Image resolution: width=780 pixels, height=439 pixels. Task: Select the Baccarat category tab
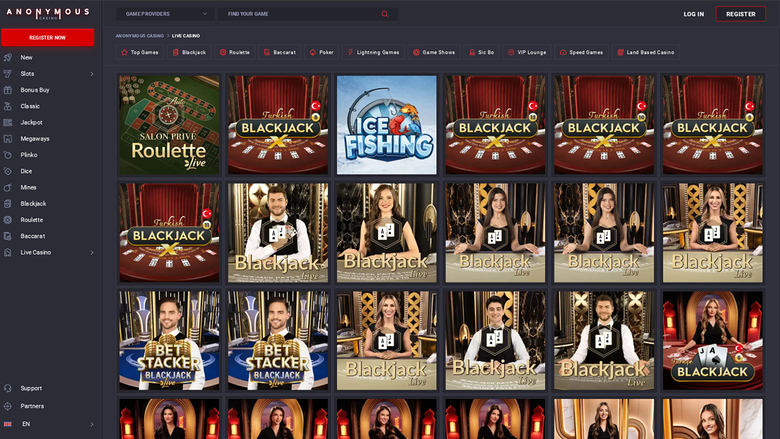point(280,52)
